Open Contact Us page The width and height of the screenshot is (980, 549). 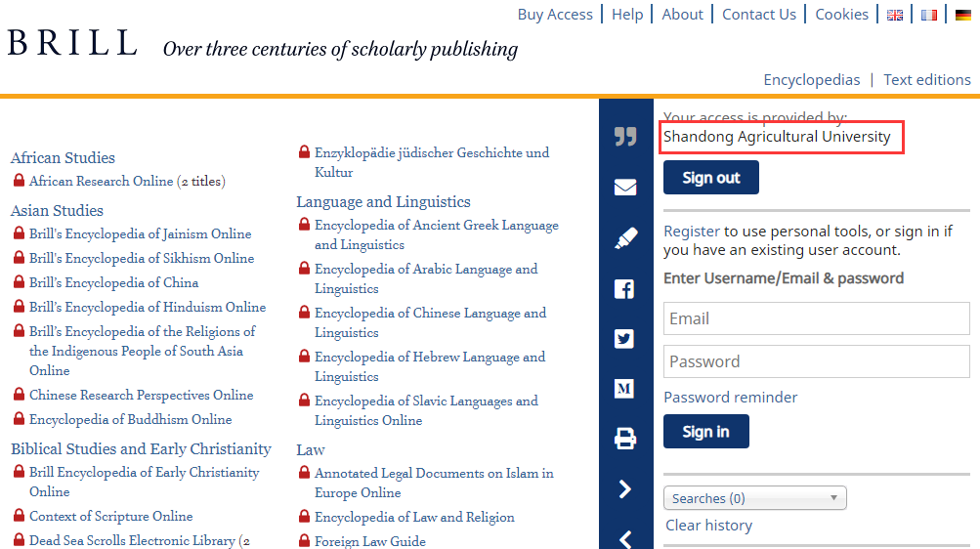pyautogui.click(x=759, y=15)
